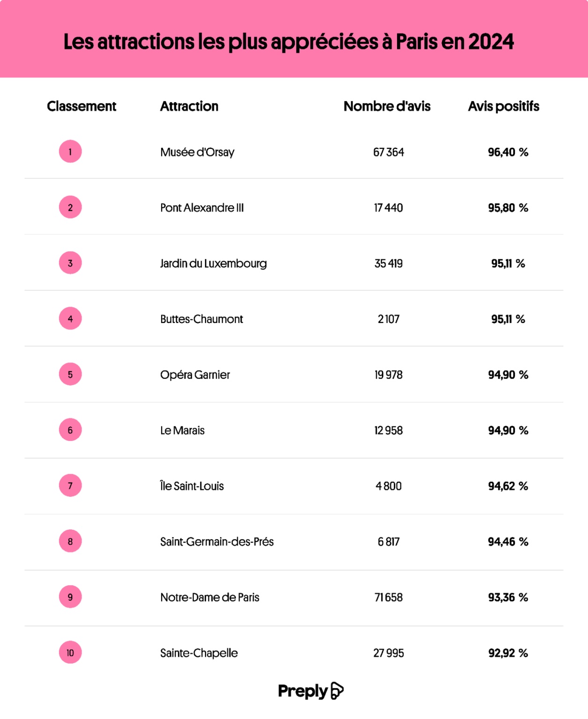Select the Attraction column header
Screen dimensions: 588x719
click(x=189, y=106)
